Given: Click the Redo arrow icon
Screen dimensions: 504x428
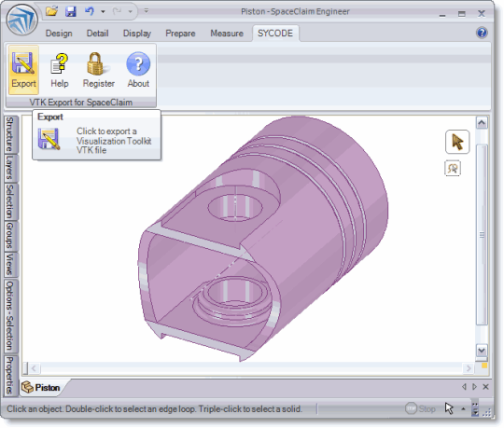Looking at the screenshot, I should (x=117, y=11).
